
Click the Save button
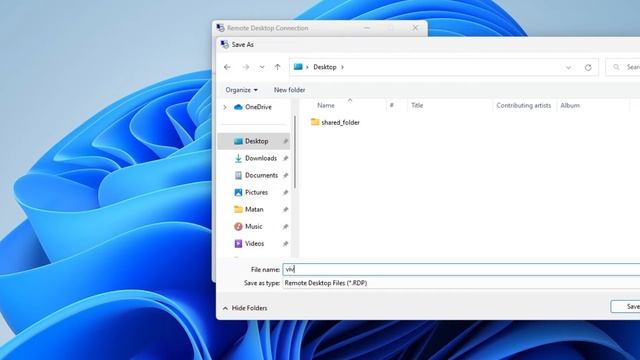pyautogui.click(x=626, y=307)
